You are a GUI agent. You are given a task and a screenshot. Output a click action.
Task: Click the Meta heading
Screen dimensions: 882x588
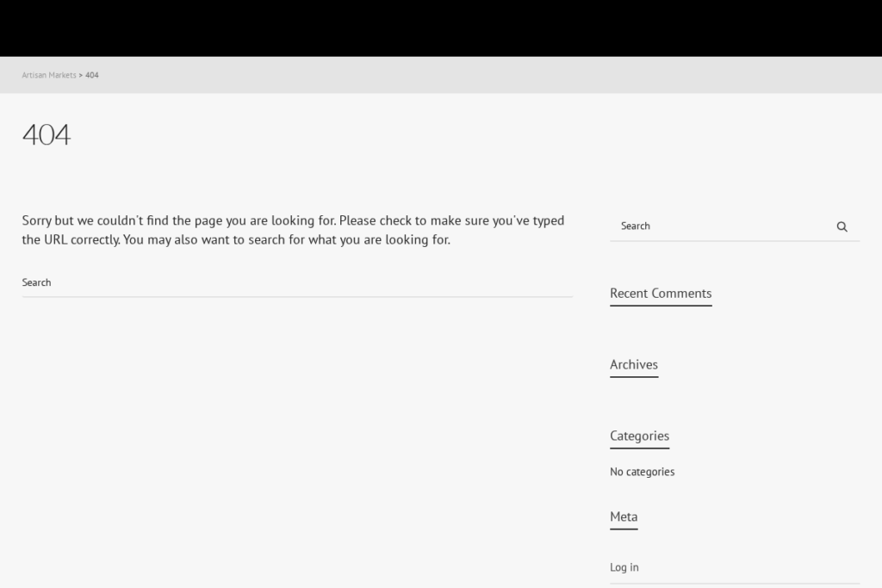pos(624,517)
